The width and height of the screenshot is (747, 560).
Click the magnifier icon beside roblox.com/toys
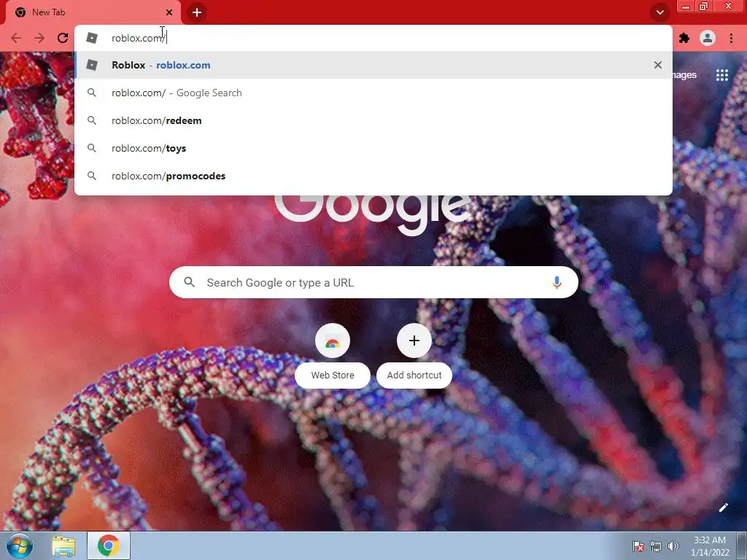point(92,148)
